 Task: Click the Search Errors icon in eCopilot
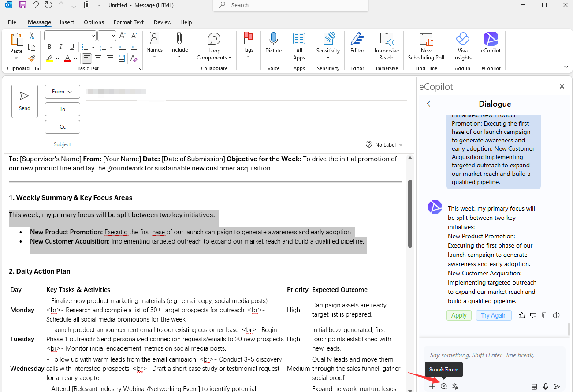(x=444, y=386)
